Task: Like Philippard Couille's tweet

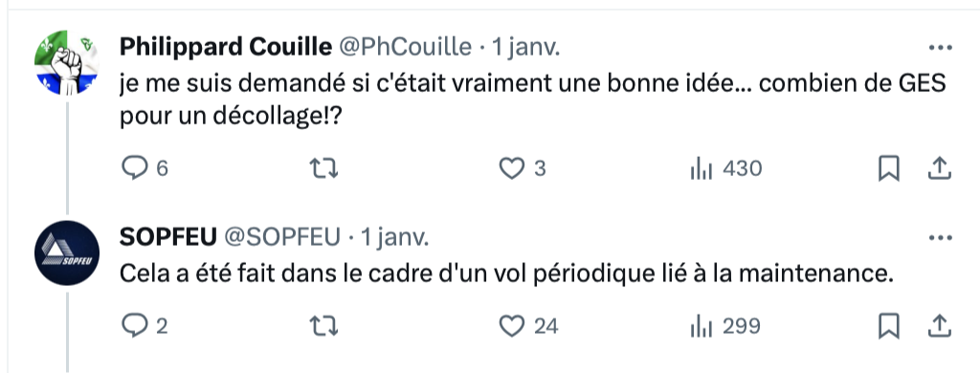Action: coord(523,168)
